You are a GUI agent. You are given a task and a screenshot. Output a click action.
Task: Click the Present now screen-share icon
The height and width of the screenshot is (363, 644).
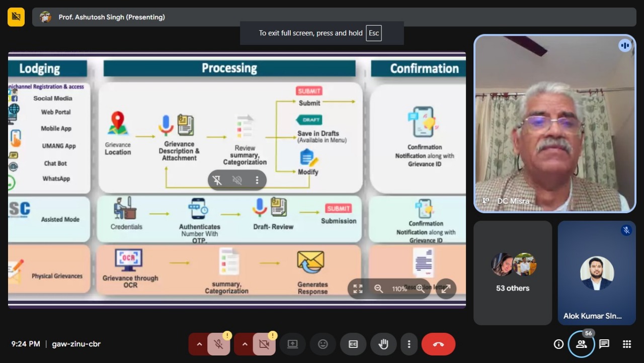(x=293, y=344)
